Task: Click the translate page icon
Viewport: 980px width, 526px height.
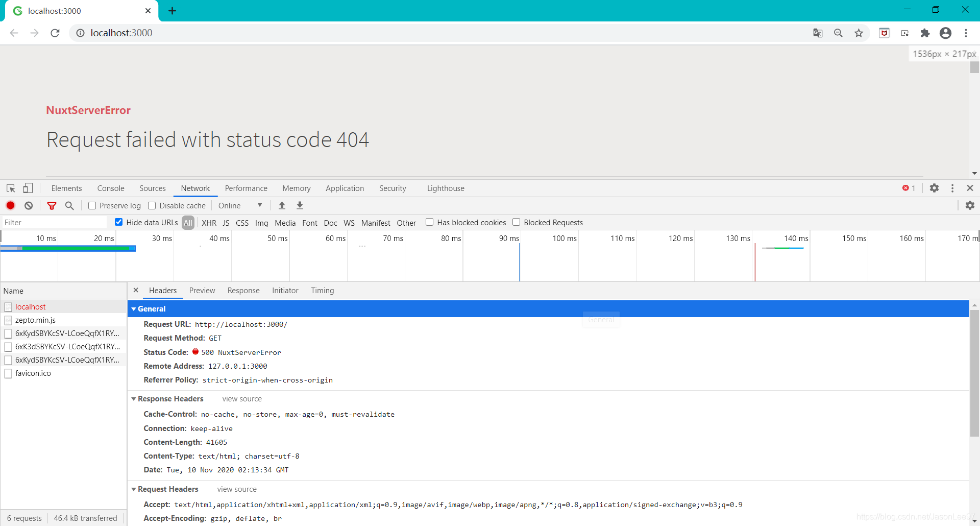Action: tap(818, 33)
